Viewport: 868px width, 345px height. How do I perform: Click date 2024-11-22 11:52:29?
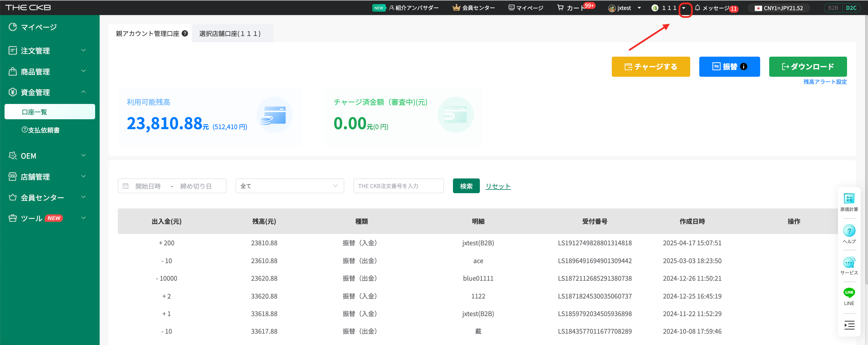[x=692, y=314]
